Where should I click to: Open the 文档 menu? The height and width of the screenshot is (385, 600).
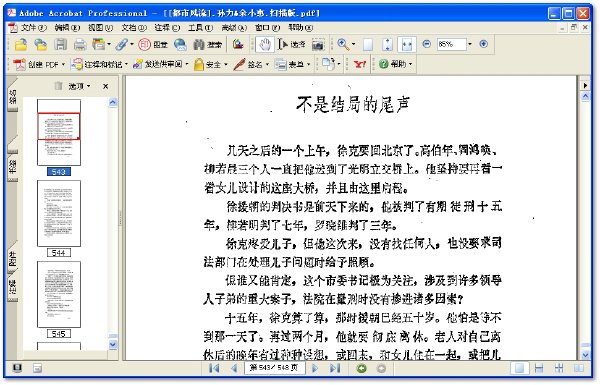134,28
